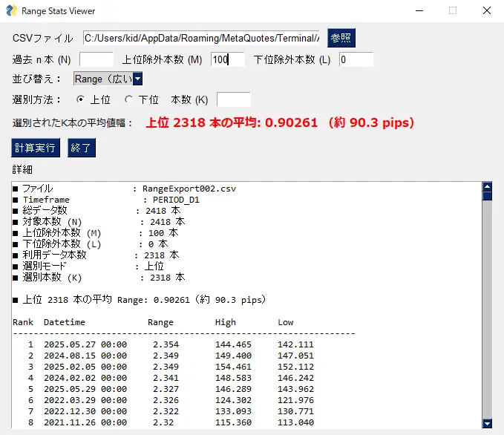This screenshot has height=435, width=504.
Task: Click the high value 144.465
Action: pos(233,344)
